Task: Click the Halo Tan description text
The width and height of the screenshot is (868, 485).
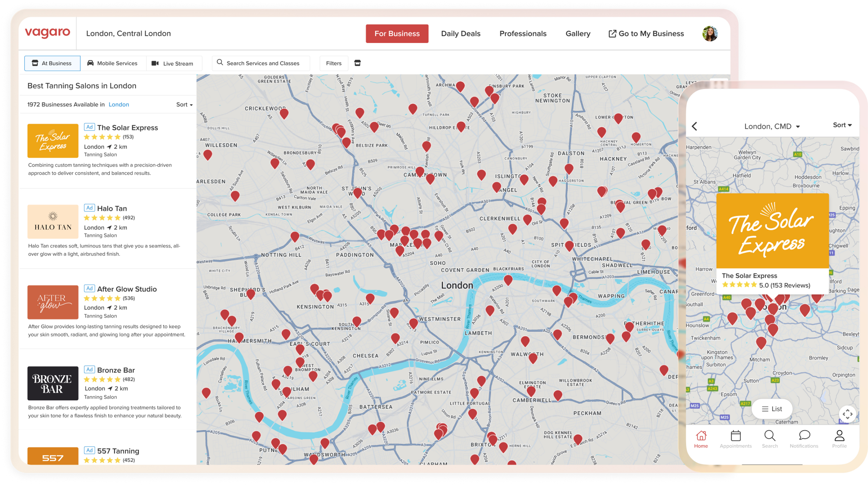Action: point(104,250)
